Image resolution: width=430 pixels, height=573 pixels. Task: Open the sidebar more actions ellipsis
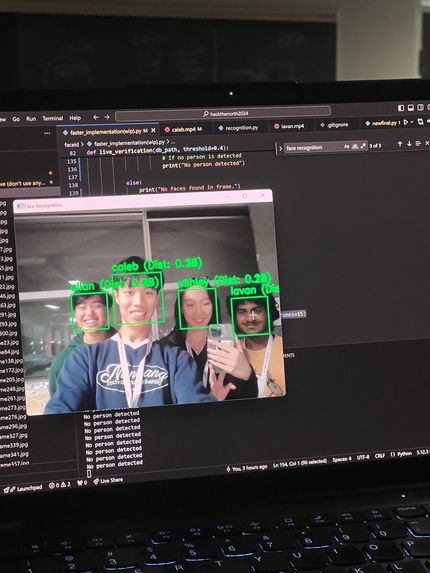(47, 133)
